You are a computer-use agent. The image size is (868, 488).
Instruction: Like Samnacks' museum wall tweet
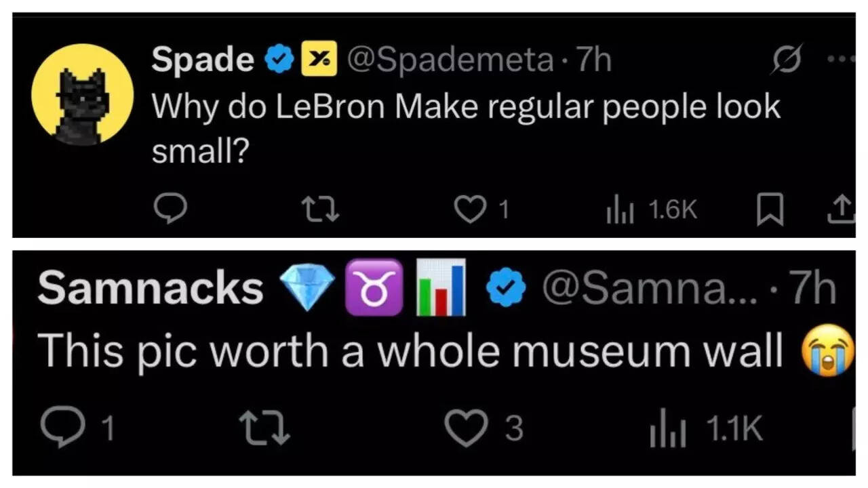[x=466, y=428]
